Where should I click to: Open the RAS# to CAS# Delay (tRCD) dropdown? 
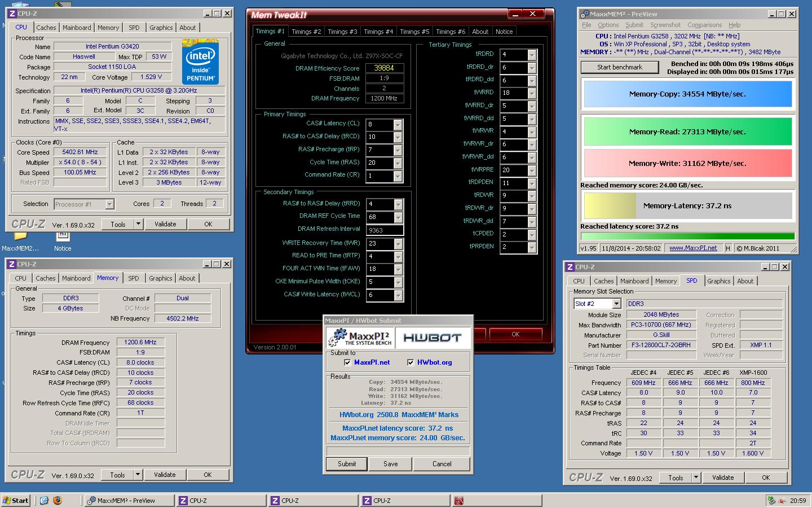click(x=398, y=137)
